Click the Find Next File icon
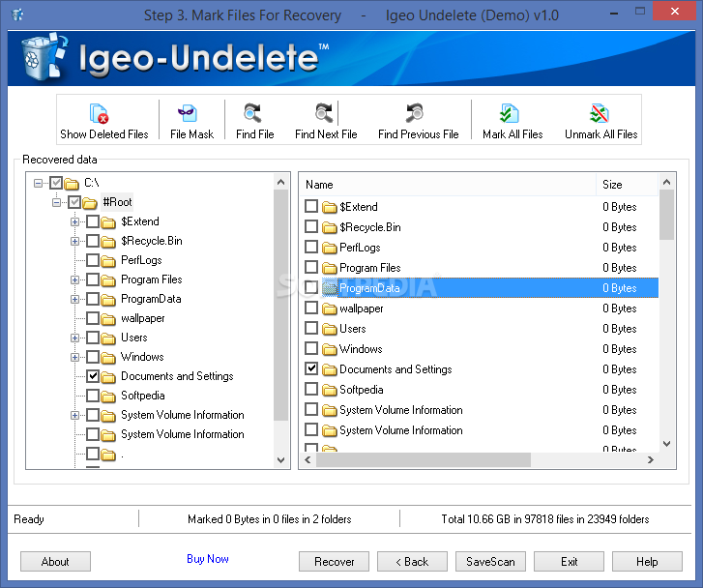 pos(324,113)
